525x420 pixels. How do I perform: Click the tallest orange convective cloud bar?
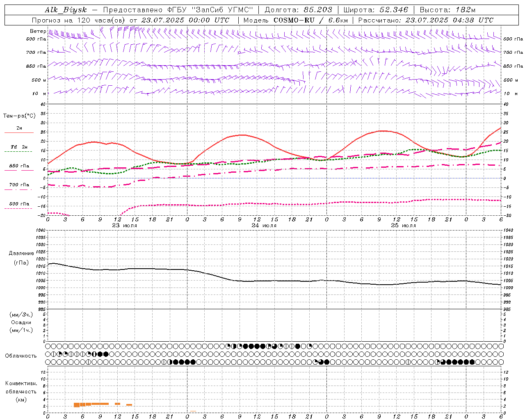coord(77,405)
